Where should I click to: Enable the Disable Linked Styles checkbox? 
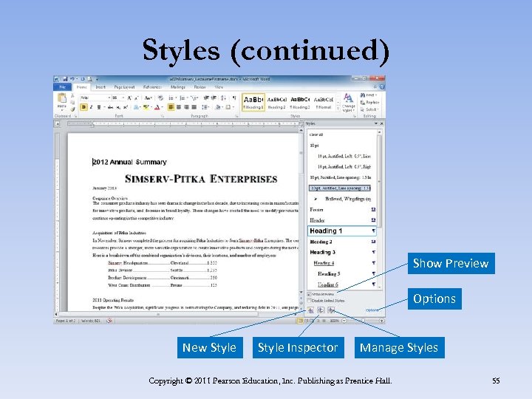pos(309,301)
